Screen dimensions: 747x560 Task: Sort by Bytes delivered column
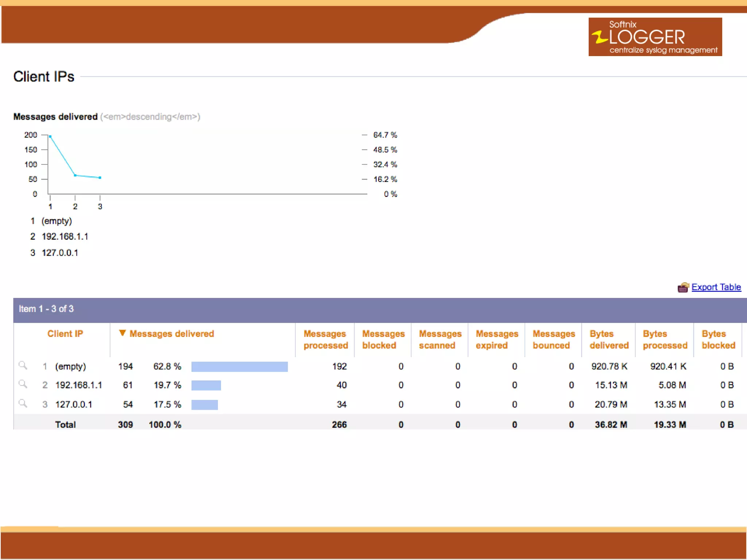coord(609,339)
